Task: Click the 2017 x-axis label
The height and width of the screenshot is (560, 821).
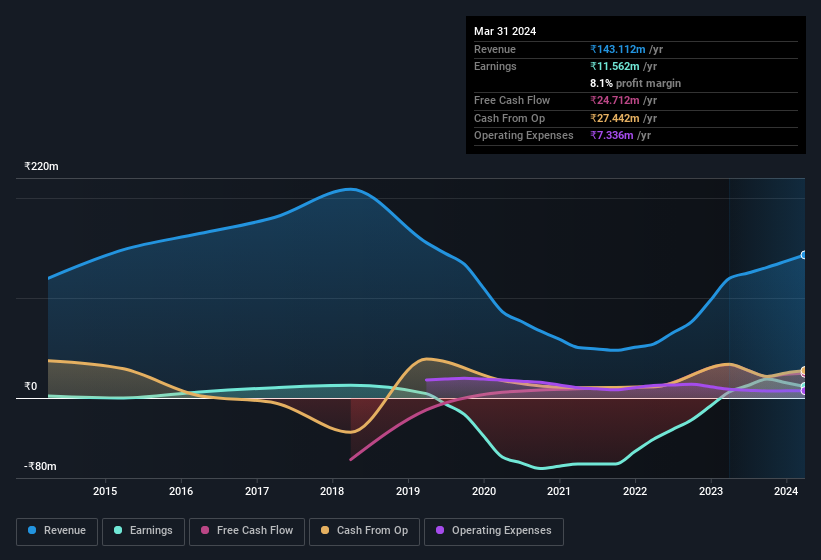Action: pos(257,491)
